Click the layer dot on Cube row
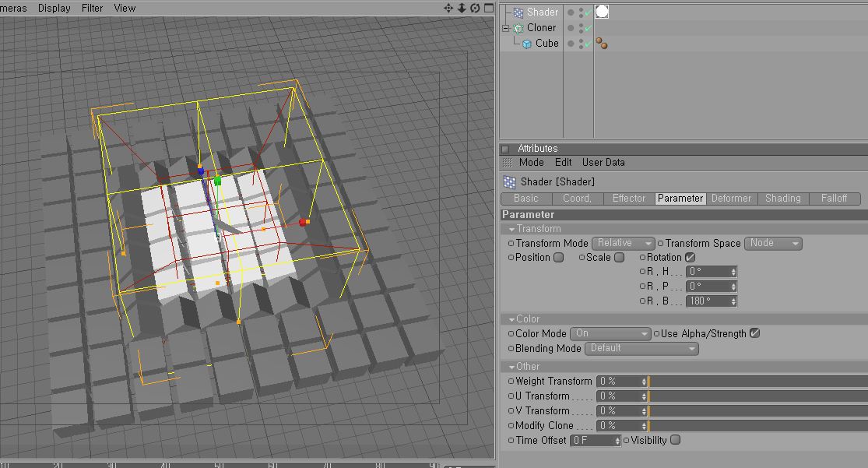868x468 pixels. 571,43
